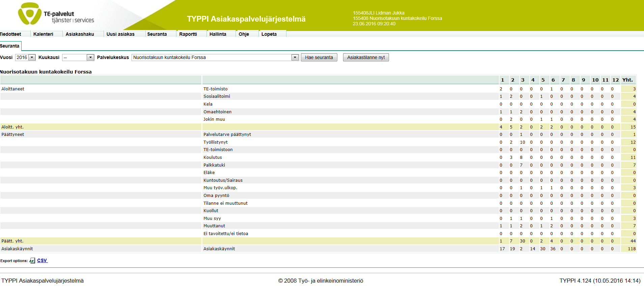Click the TYPPI Asiakaspalvelujärjestelmä header title

pos(246,19)
